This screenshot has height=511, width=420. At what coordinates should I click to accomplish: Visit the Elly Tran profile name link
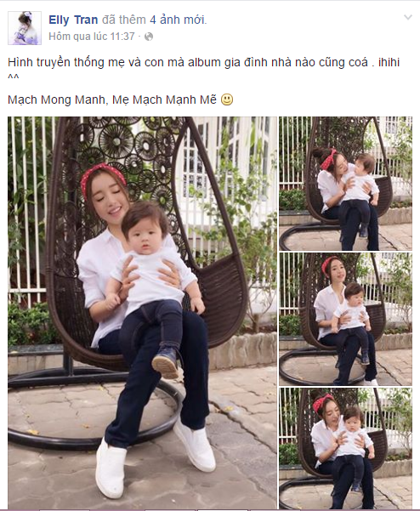(x=73, y=20)
